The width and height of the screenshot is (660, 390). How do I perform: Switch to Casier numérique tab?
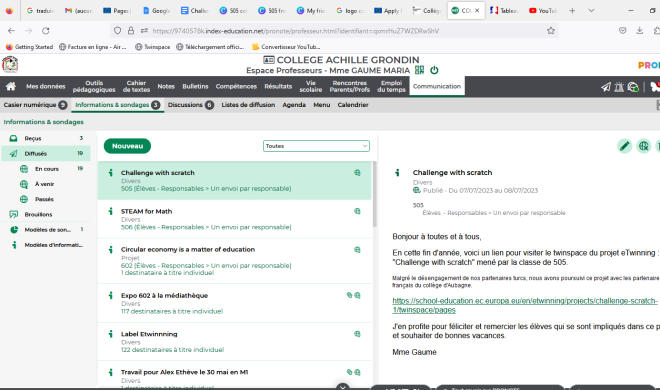click(x=35, y=105)
